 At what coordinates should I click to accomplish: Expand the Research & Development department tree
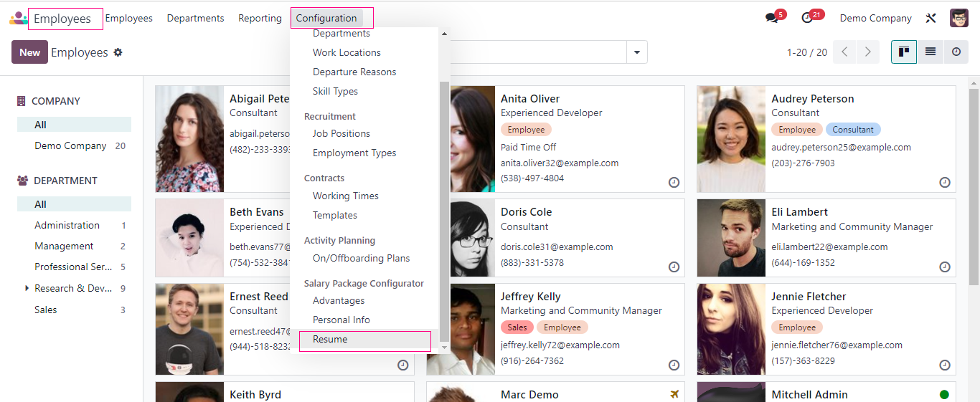pos(27,288)
